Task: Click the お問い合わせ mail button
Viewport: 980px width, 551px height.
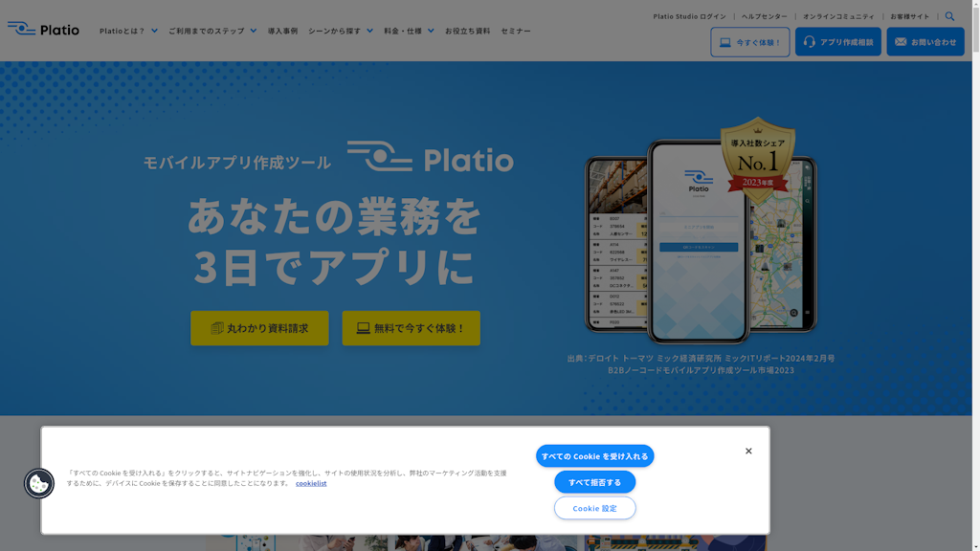Action: tap(924, 42)
